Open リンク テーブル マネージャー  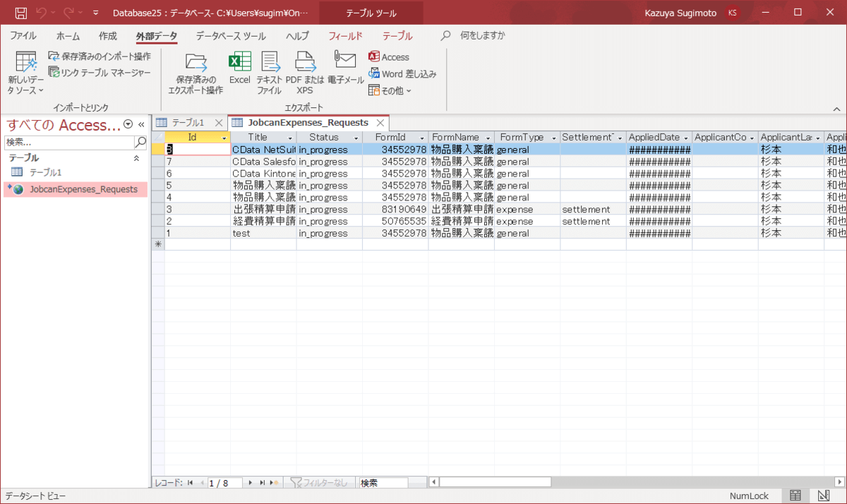point(100,73)
